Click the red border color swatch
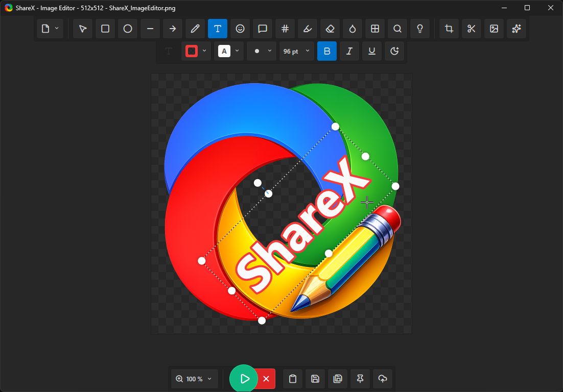563x392 pixels. point(192,51)
